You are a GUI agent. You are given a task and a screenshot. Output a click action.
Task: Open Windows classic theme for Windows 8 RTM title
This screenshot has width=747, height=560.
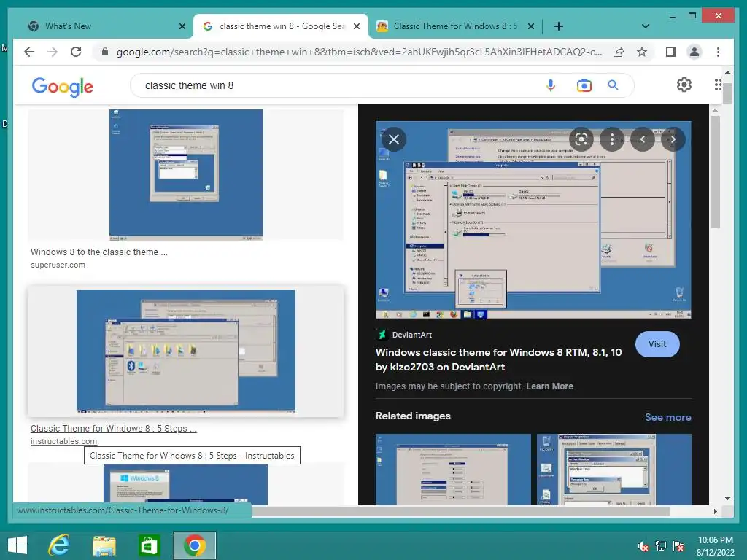coord(498,359)
